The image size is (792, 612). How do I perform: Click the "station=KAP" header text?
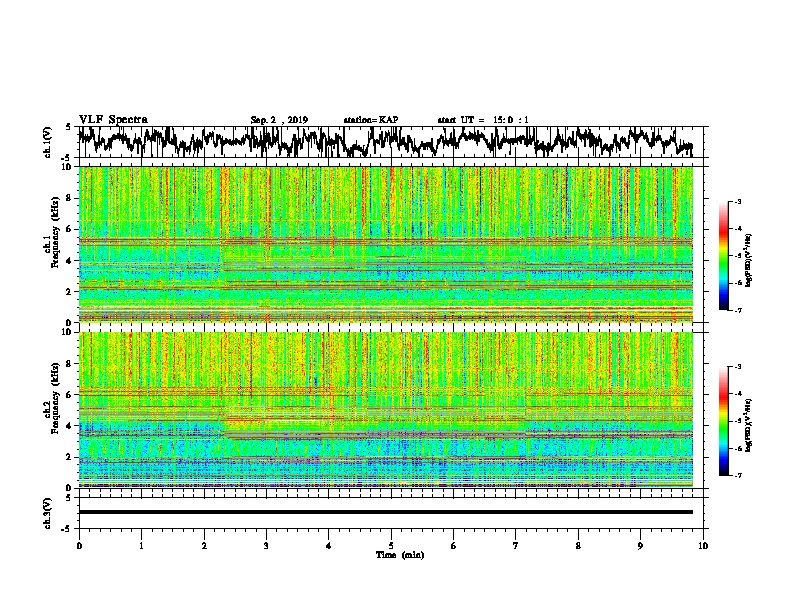(x=371, y=120)
